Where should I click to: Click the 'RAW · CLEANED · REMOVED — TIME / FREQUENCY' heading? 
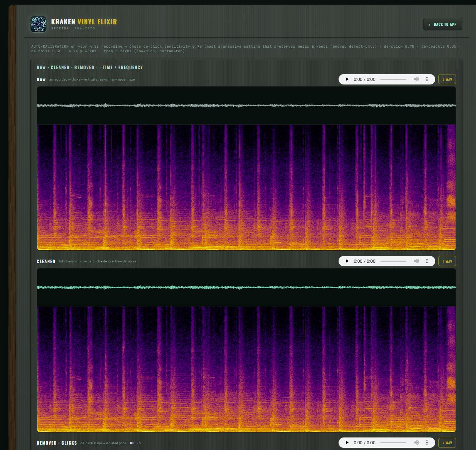(90, 68)
